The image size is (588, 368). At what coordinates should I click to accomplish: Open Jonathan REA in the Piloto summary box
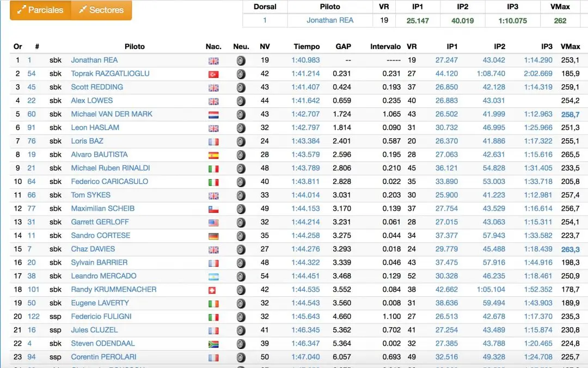tap(330, 20)
